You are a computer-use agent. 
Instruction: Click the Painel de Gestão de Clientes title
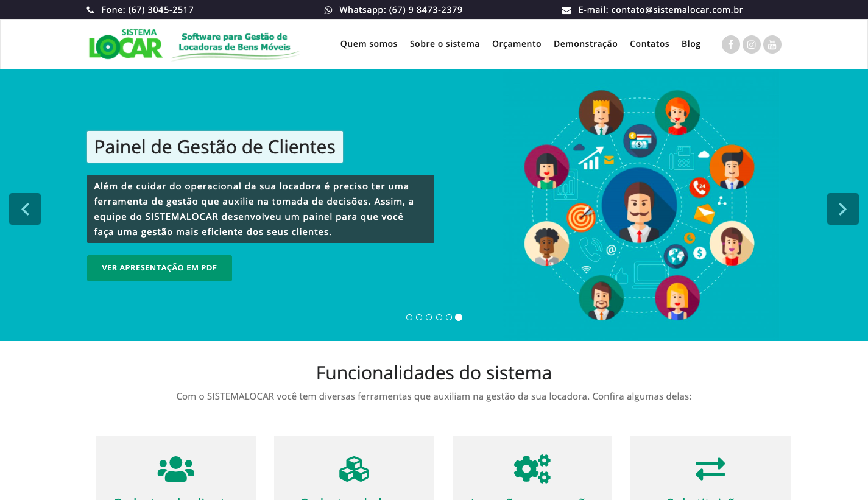point(215,147)
